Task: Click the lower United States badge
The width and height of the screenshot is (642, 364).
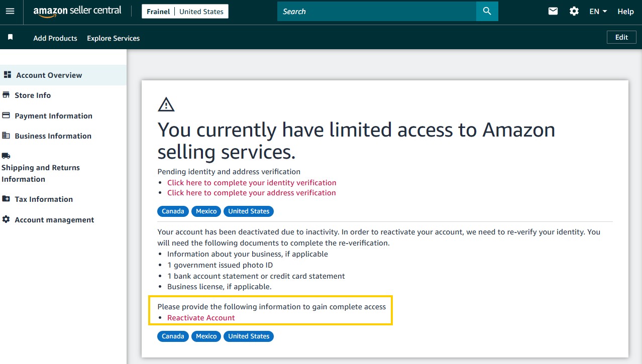Action: point(249,336)
